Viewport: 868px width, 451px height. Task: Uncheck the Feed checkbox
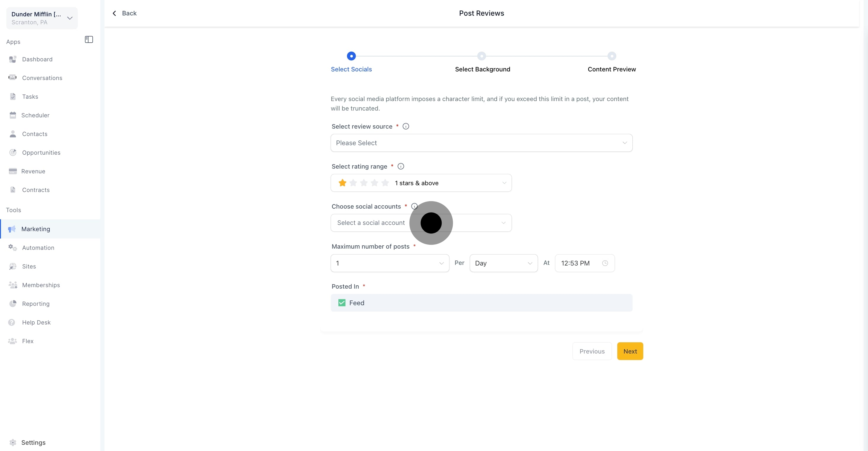pos(342,303)
